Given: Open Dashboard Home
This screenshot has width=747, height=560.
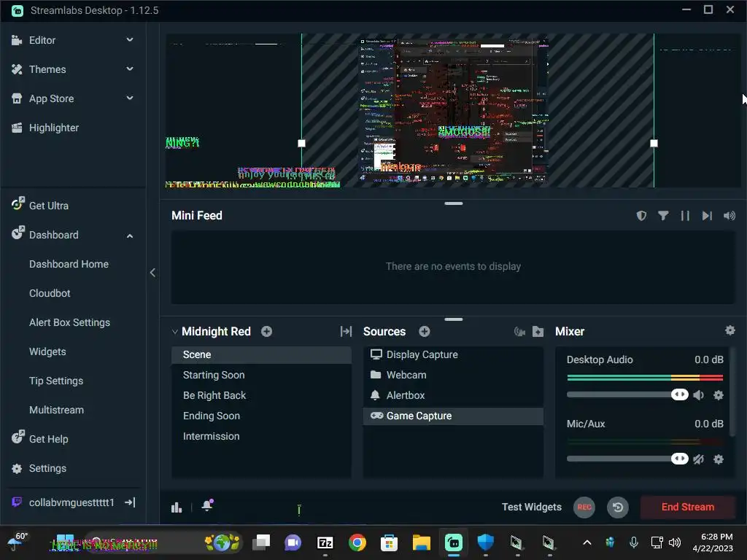Looking at the screenshot, I should pos(69,264).
